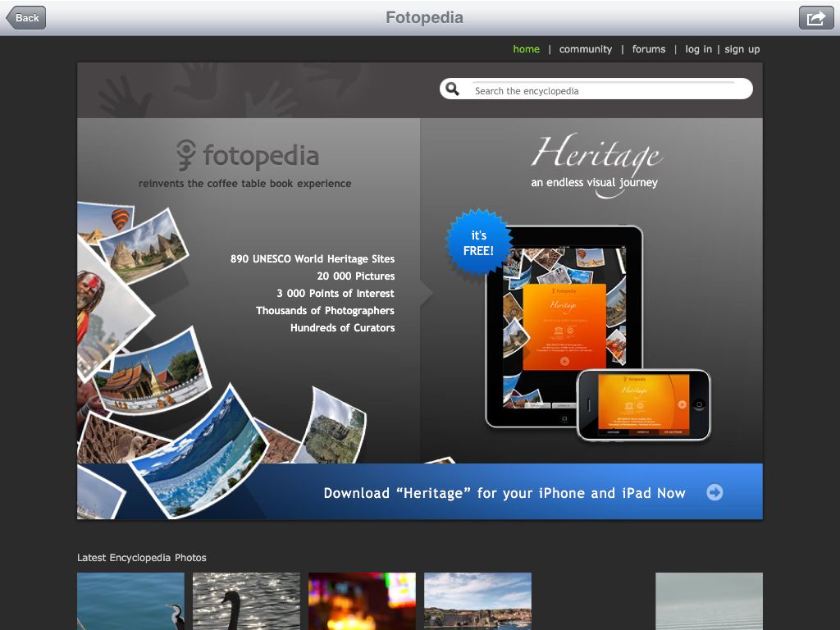The image size is (840, 630).
Task: Tap the Back button
Action: 25,18
